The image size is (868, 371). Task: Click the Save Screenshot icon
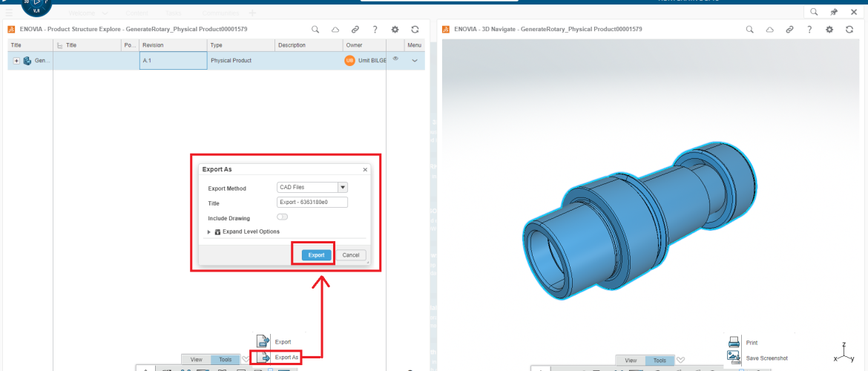pos(734,357)
